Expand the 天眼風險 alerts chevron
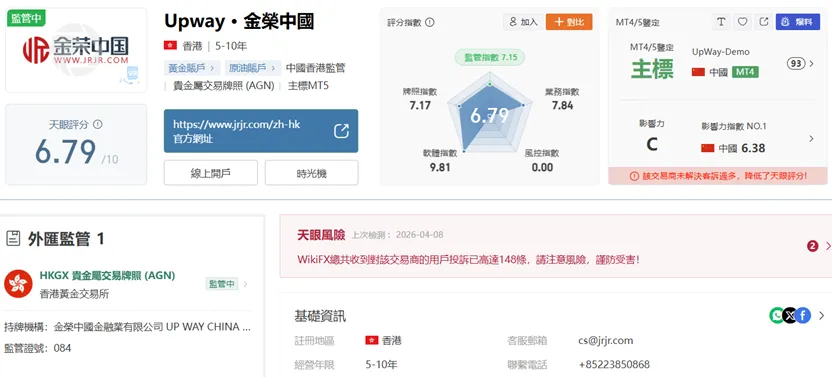832x377 pixels. (x=828, y=246)
